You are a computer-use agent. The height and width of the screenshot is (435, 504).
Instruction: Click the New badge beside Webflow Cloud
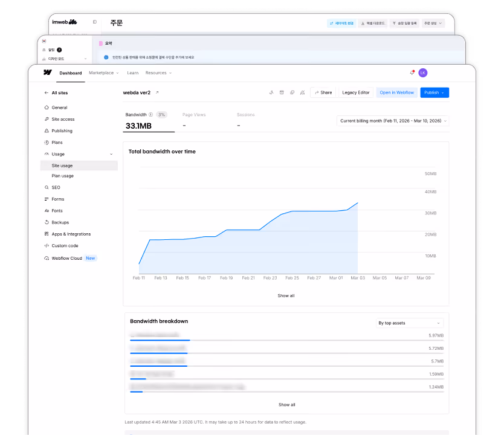coord(90,259)
